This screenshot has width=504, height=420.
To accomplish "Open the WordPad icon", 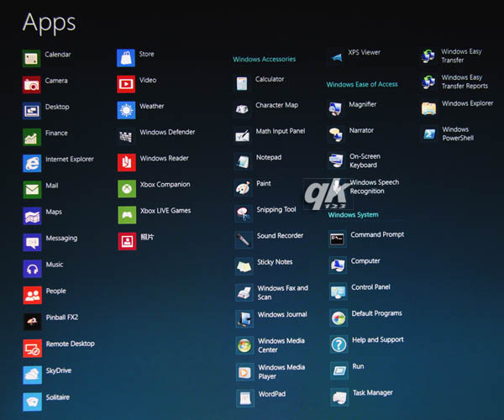I will click(x=245, y=399).
